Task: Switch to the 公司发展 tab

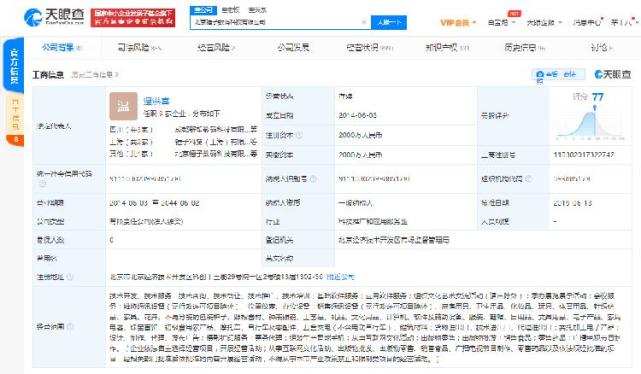Action: pyautogui.click(x=293, y=47)
